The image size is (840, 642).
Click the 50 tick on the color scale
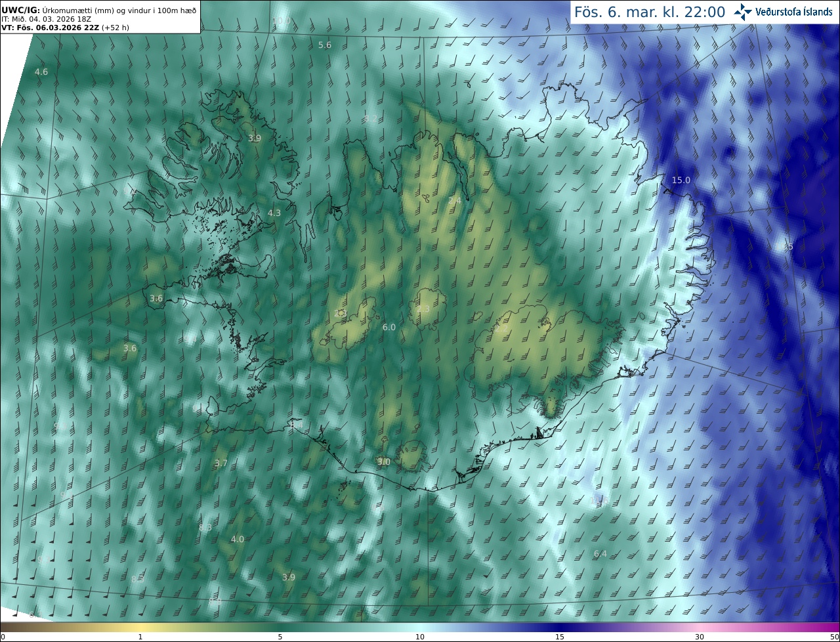pos(834,637)
